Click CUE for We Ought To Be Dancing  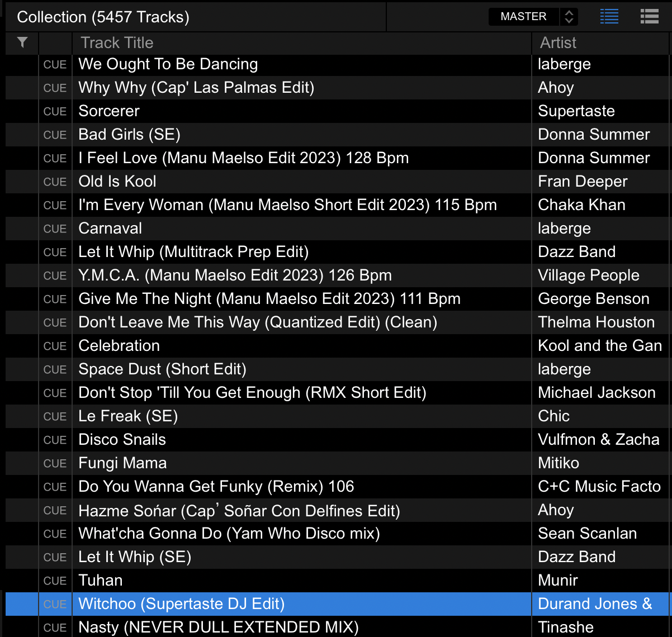coord(55,65)
